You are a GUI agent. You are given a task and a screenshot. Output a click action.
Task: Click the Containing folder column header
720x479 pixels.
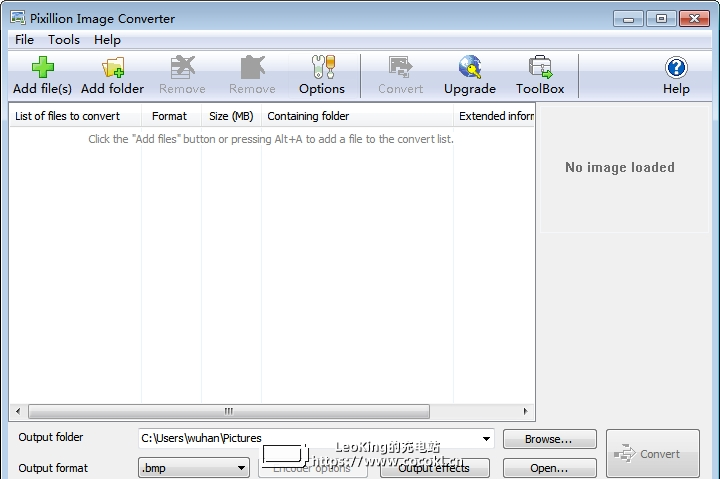[x=357, y=116]
